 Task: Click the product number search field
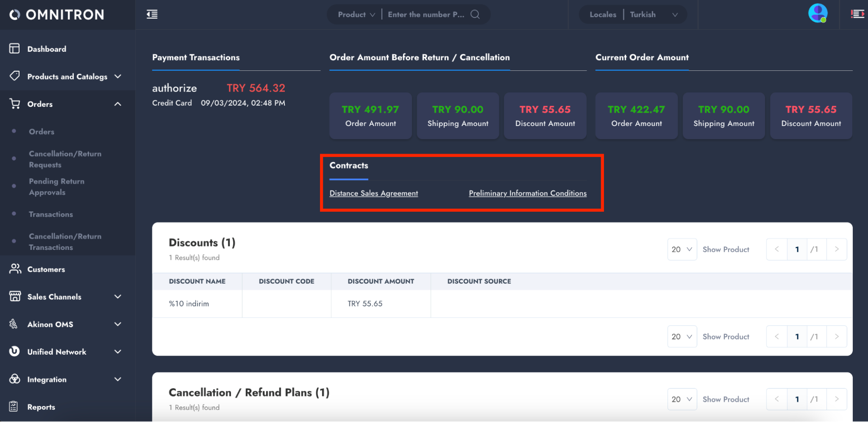coord(426,14)
